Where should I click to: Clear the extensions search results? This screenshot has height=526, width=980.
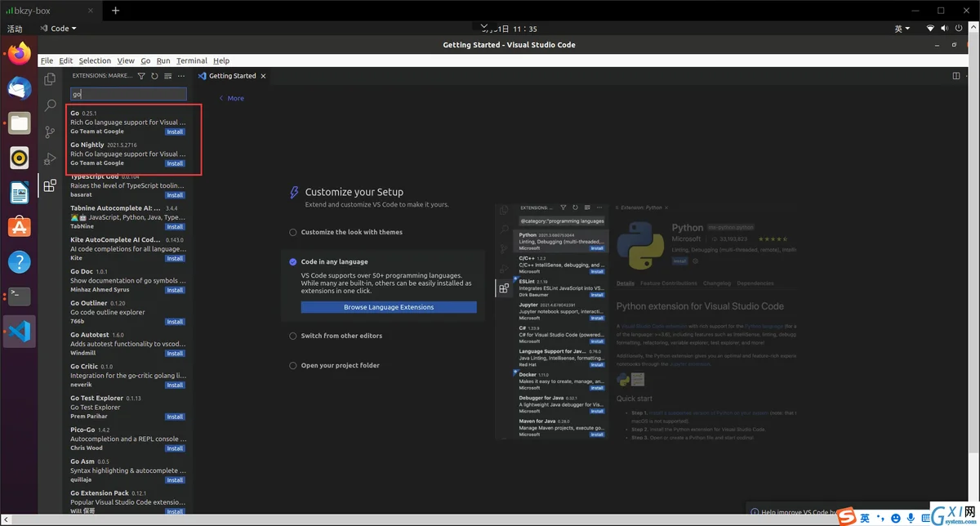[x=167, y=76]
